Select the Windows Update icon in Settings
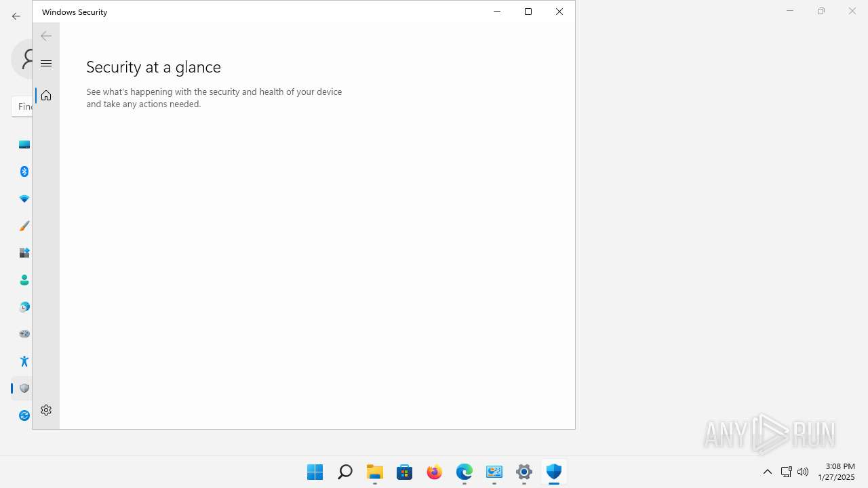 tap(24, 415)
